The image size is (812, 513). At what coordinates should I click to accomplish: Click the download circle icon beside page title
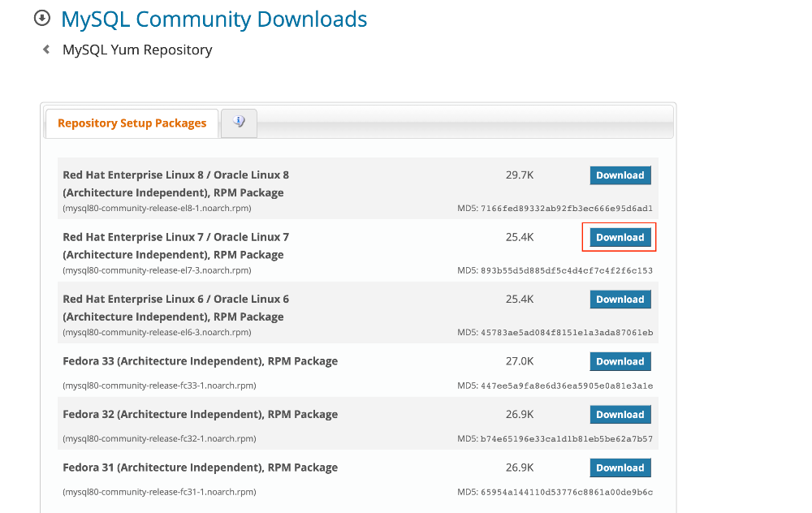[42, 18]
